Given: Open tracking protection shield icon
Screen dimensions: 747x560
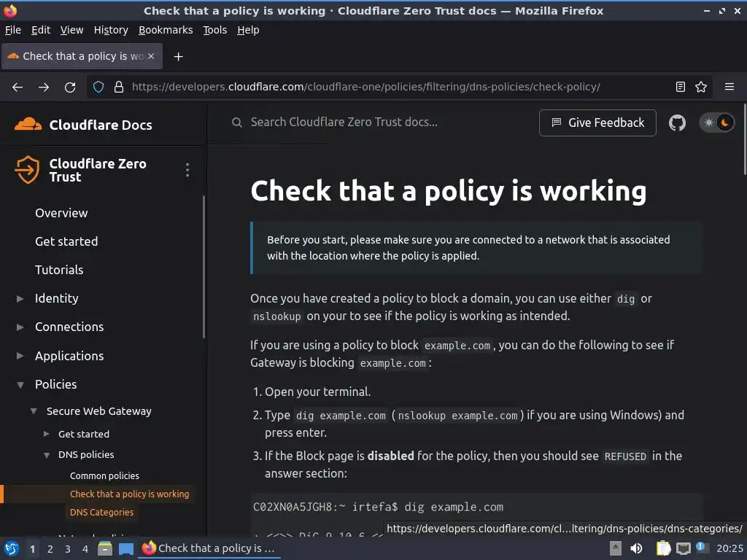Looking at the screenshot, I should pyautogui.click(x=98, y=87).
